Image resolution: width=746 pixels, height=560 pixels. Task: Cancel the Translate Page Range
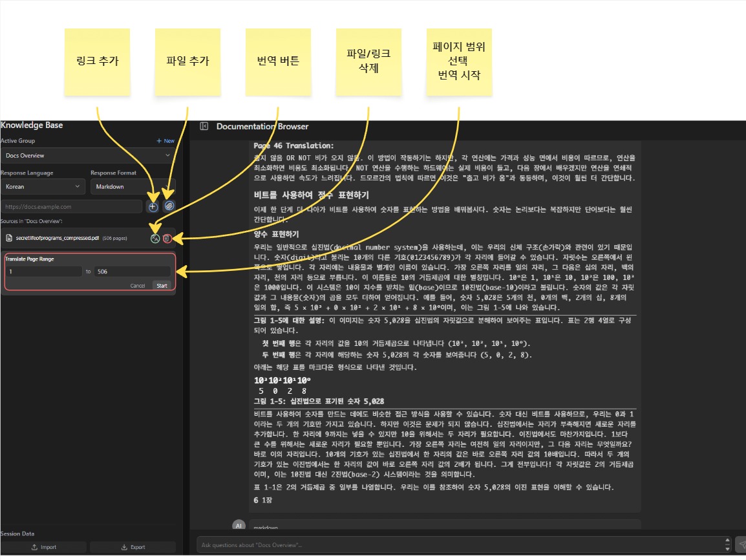[x=138, y=285]
